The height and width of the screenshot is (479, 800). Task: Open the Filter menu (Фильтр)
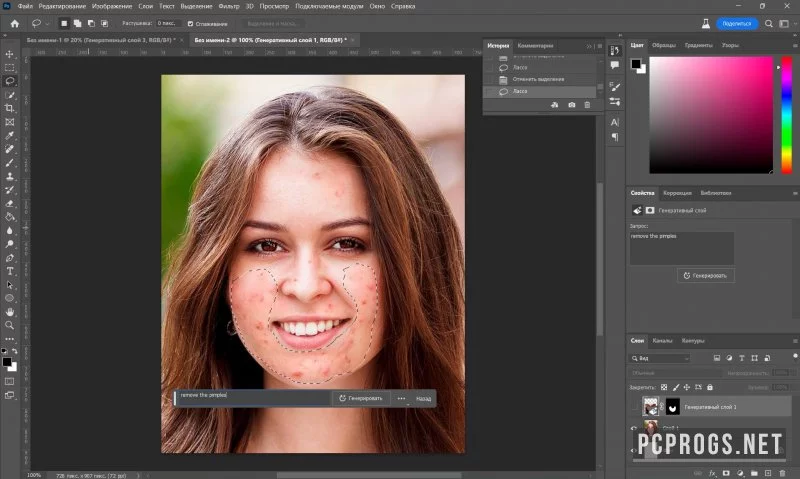[229, 6]
